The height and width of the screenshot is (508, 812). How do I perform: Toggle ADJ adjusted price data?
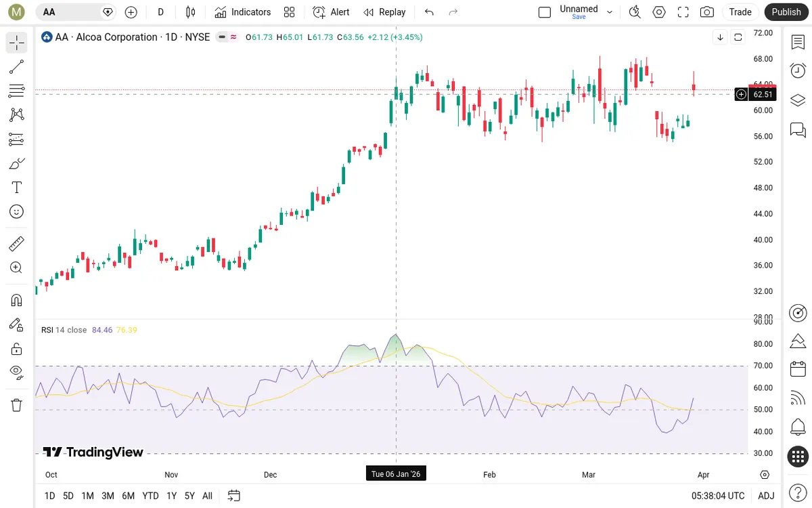[x=766, y=496]
